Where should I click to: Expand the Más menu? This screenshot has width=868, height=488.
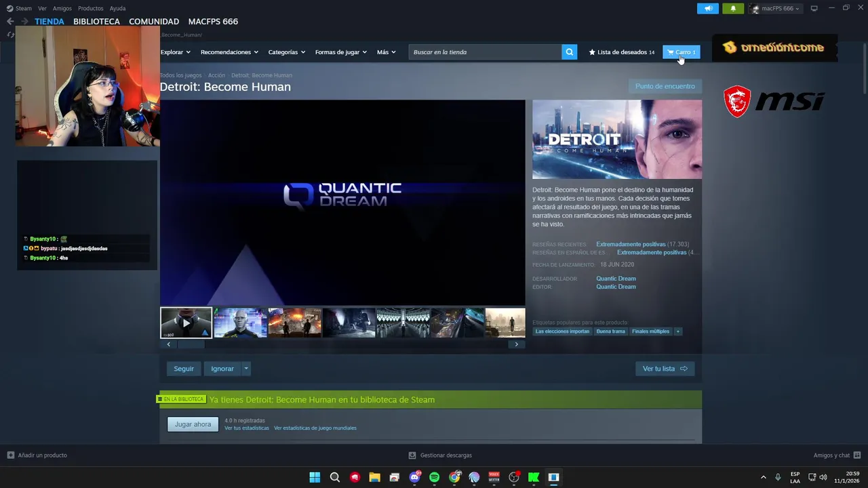pyautogui.click(x=386, y=52)
